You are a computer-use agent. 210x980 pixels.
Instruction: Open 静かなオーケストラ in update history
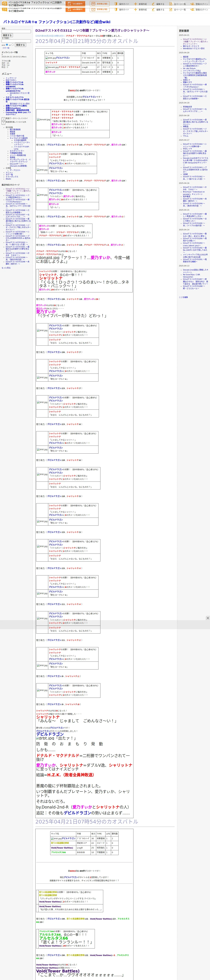tap(191, 46)
